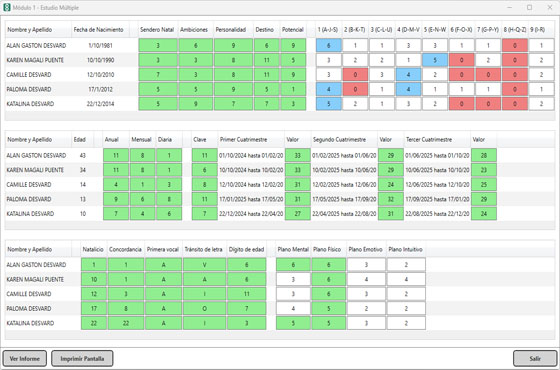
Task: Select KAREN MAGALI PUENTE in first table
Action: 35,60
